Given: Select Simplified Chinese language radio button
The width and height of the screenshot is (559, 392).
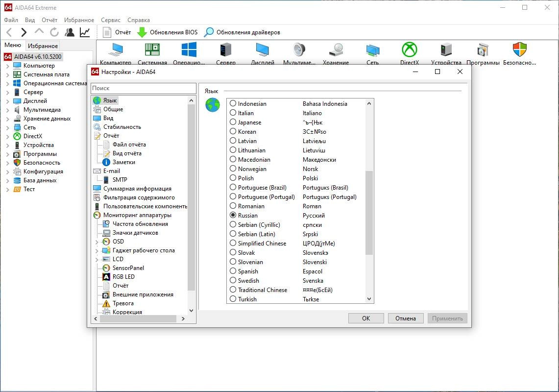Looking at the screenshot, I should click(233, 243).
